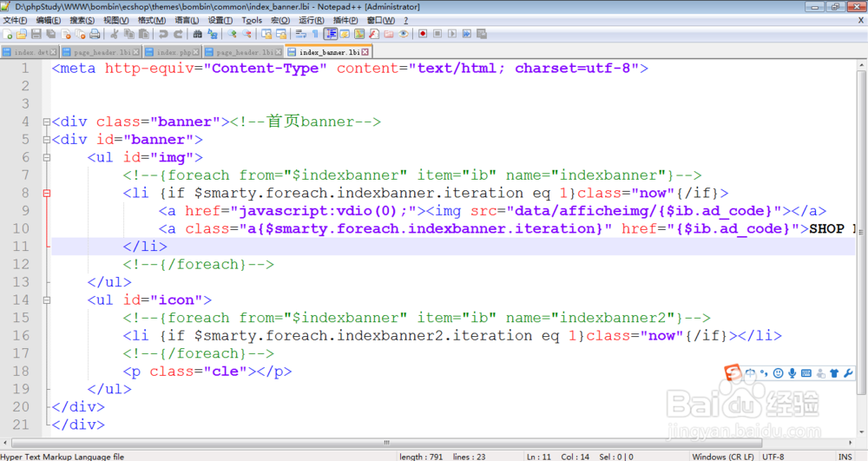Toggle show all characters pilcrow icon
Screen dimensions: 868x461
[314, 35]
